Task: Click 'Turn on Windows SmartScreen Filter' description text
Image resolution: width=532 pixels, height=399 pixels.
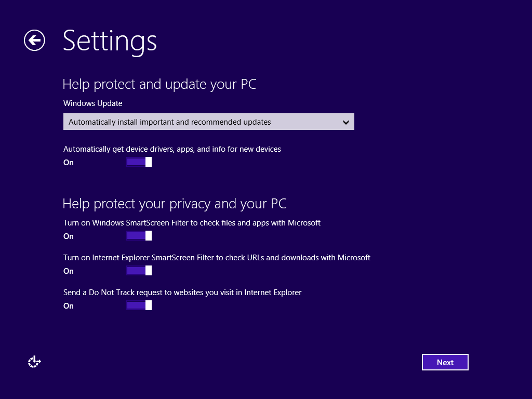Action: point(192,223)
